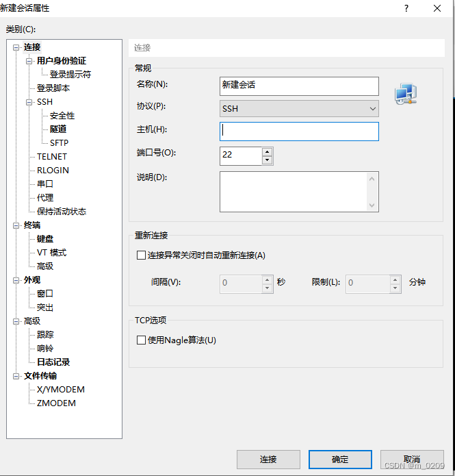The height and width of the screenshot is (476, 455).
Task: Open TELNET settings
Action: tap(52, 156)
